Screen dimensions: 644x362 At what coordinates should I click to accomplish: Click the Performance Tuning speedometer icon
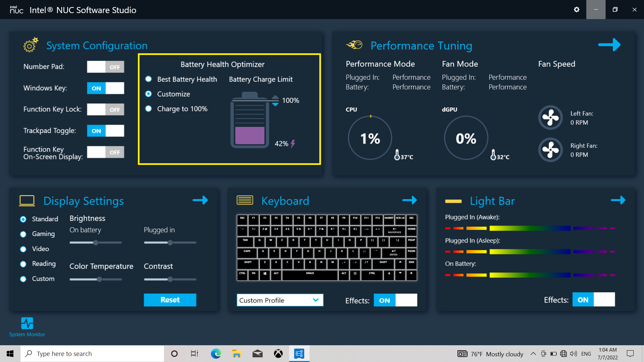354,45
